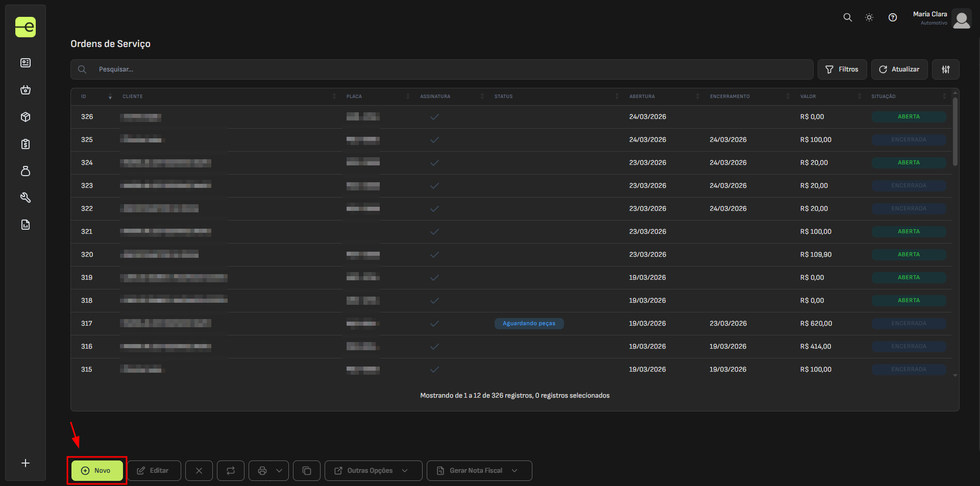This screenshot has width=980, height=486.
Task: Toggle the light/dark theme sun icon
Action: (869, 17)
